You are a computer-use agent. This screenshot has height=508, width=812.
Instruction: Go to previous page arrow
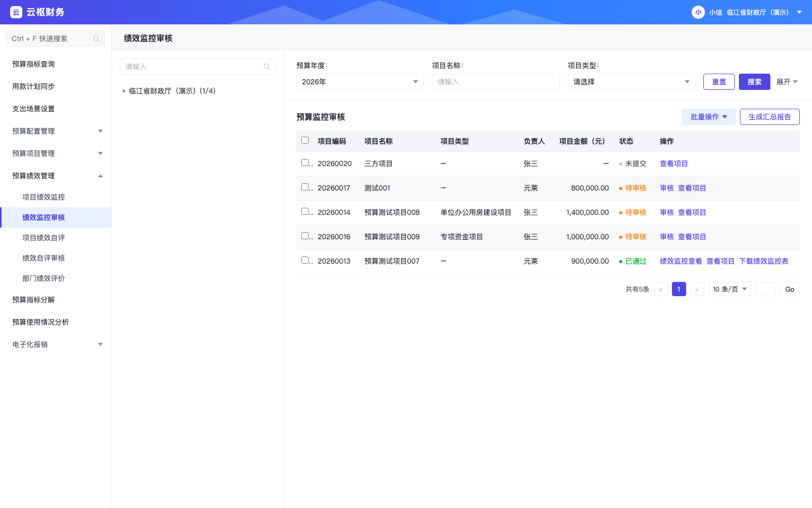661,289
